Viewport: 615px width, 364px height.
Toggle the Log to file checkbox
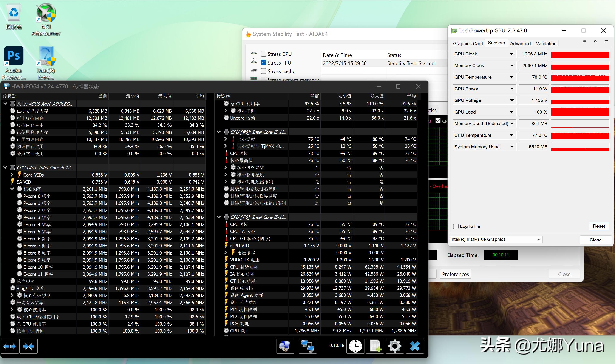click(456, 226)
